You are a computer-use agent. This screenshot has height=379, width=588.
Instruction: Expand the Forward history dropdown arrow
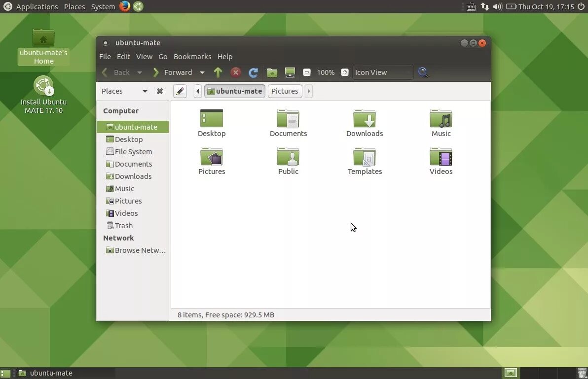click(202, 72)
